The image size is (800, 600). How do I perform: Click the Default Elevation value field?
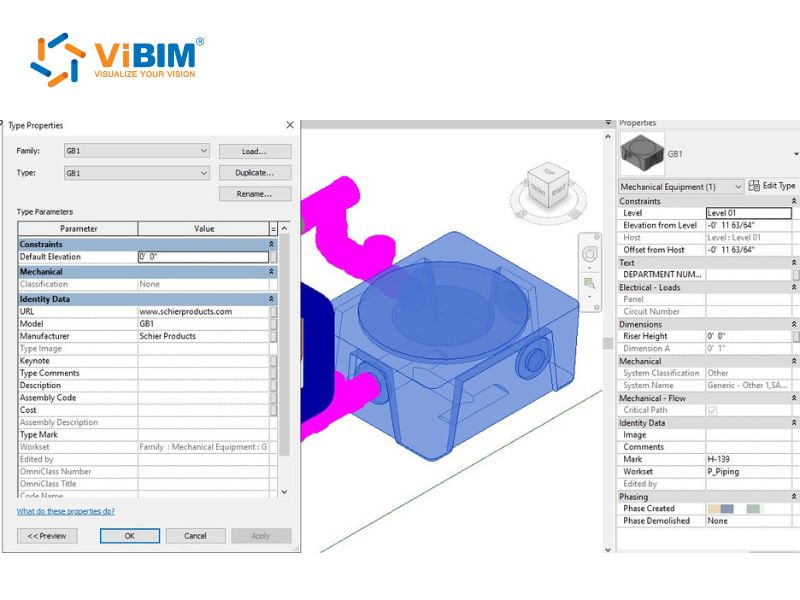pyautogui.click(x=200, y=256)
